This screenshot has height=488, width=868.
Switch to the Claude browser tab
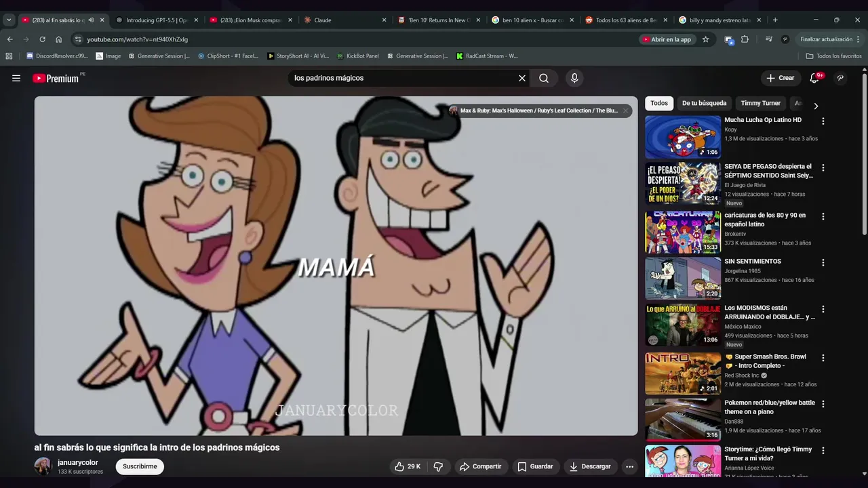[344, 20]
